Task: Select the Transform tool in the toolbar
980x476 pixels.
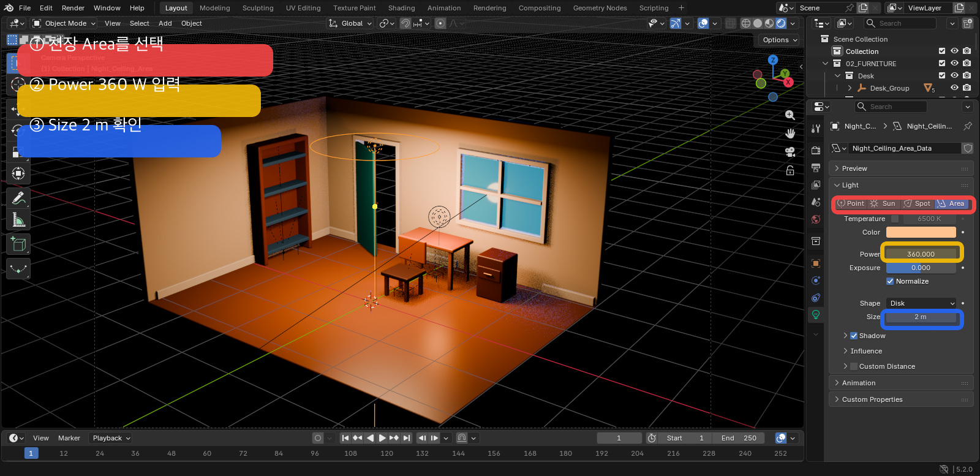Action: (x=18, y=173)
